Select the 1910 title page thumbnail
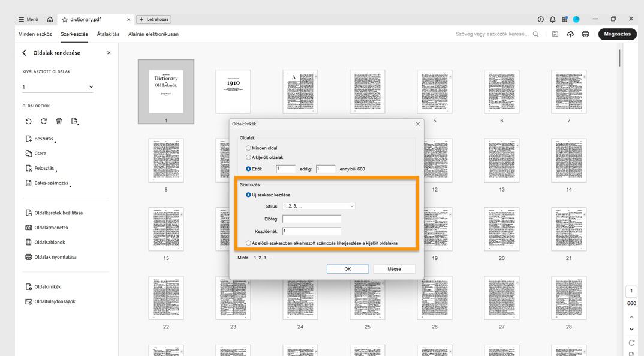 (233, 91)
